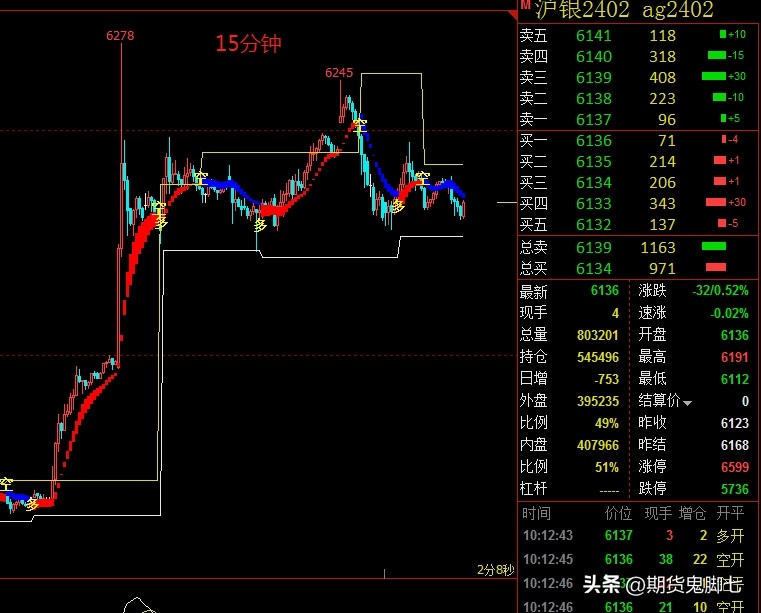The width and height of the screenshot is (761, 613).
Task: Click the 最低 value 6112
Action: pyautogui.click(x=735, y=379)
